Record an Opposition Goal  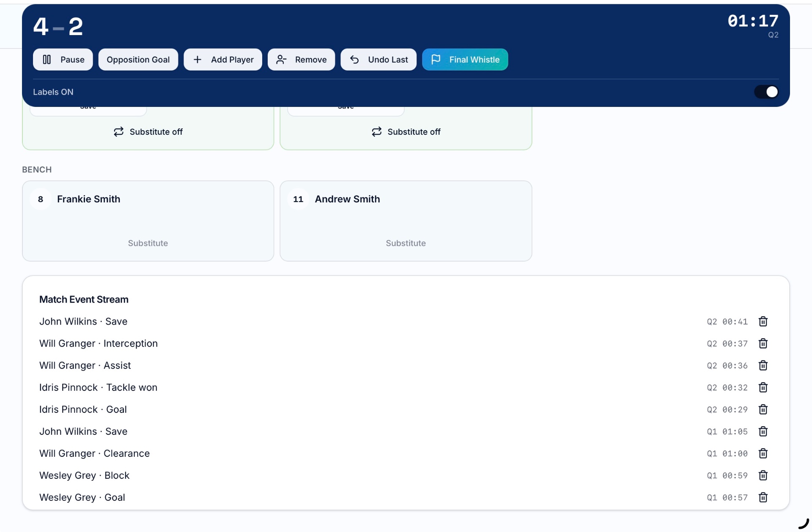click(138, 60)
